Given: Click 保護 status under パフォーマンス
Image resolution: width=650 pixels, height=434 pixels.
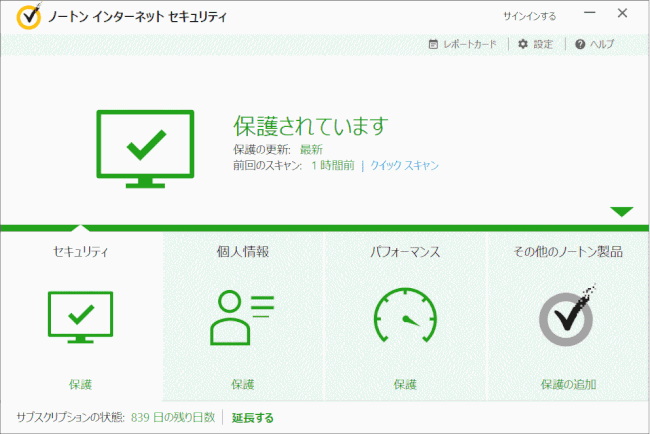Looking at the screenshot, I should tap(405, 385).
